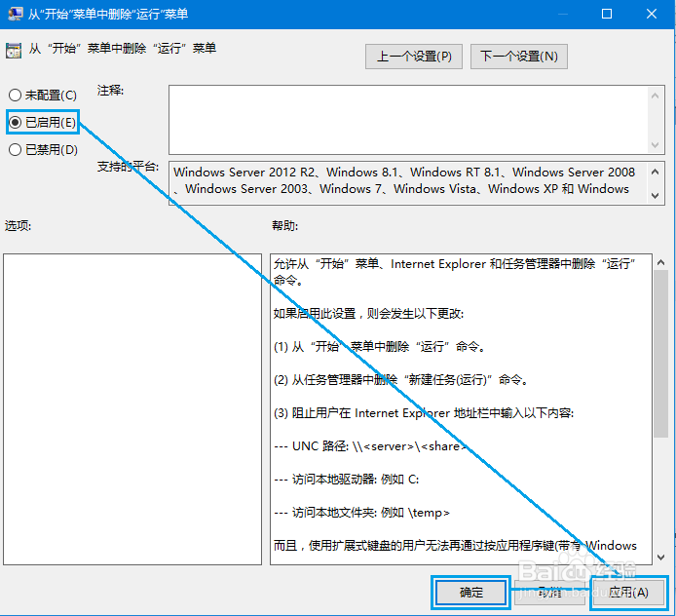
Task: Click the 选项 options pane
Action: pyautogui.click(x=132, y=409)
